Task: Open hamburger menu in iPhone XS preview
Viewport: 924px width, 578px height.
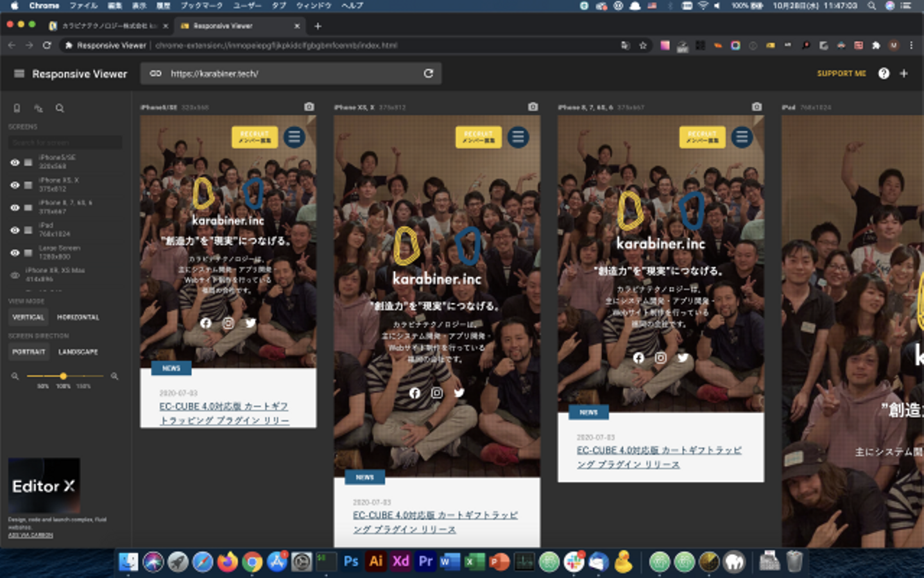Action: [518, 137]
